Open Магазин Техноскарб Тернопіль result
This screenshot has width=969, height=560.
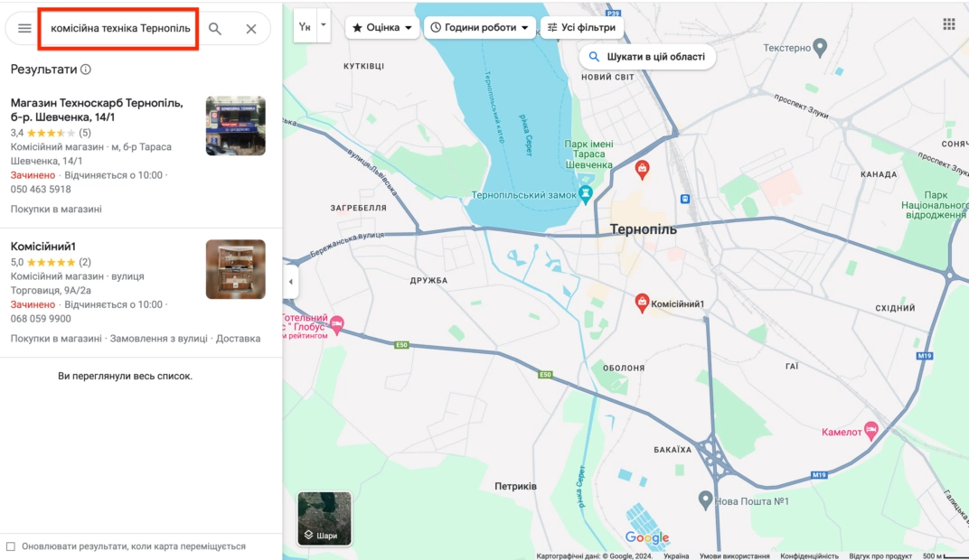[x=97, y=110]
